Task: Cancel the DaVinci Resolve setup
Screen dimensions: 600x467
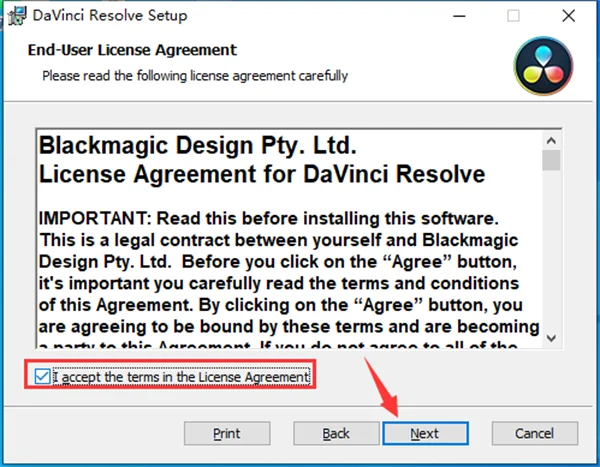Action: click(535, 433)
